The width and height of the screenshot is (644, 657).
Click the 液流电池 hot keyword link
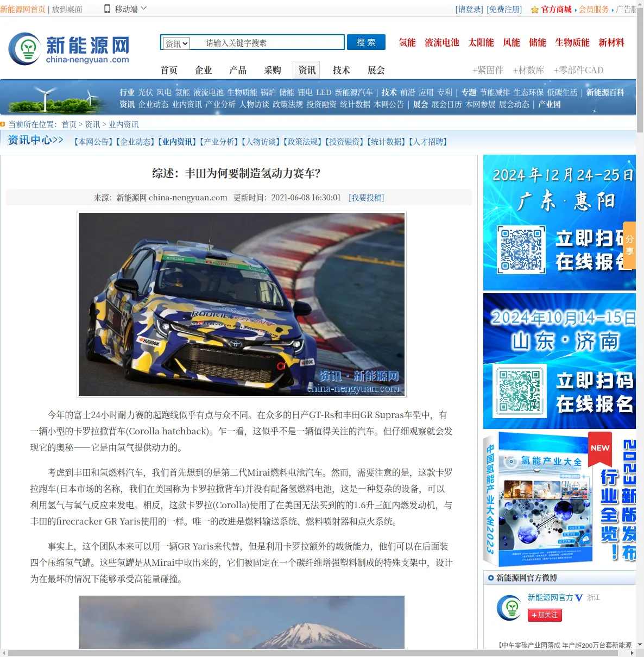(x=442, y=42)
